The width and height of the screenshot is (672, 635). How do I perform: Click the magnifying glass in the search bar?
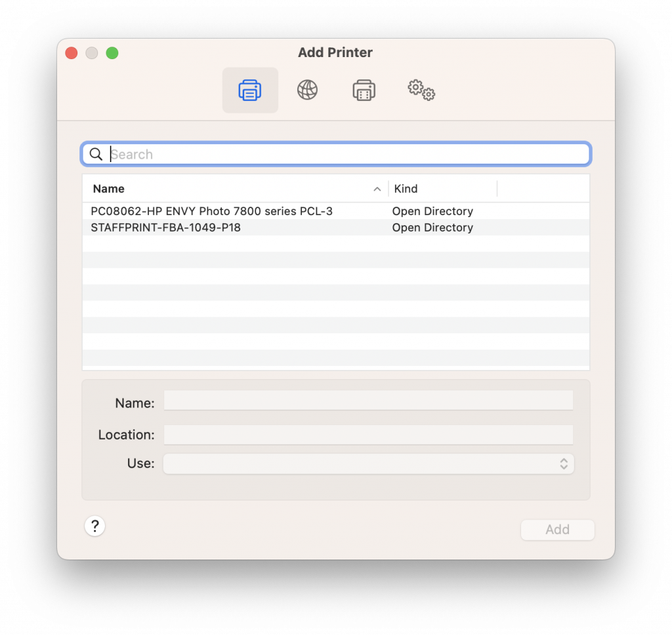click(x=96, y=154)
